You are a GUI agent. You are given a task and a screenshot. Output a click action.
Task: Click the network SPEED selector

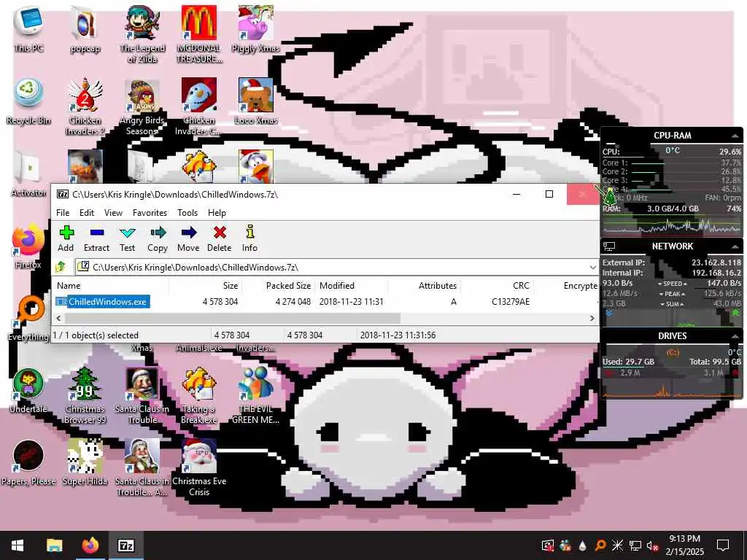[x=672, y=284]
